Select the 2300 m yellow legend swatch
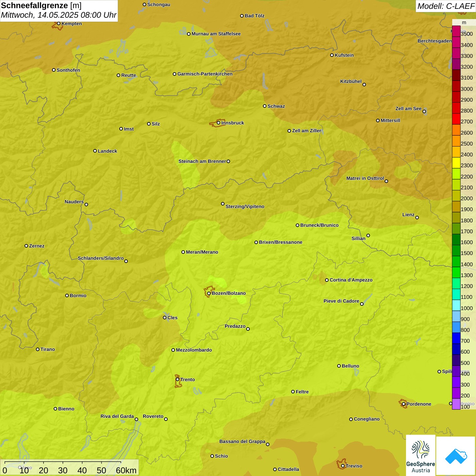The height and width of the screenshot is (476, 476). [456, 163]
